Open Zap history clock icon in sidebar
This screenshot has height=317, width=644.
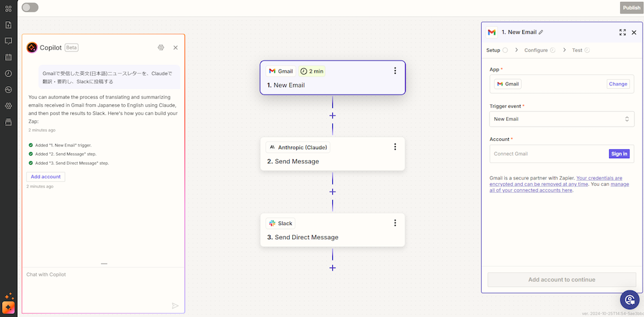click(8, 73)
